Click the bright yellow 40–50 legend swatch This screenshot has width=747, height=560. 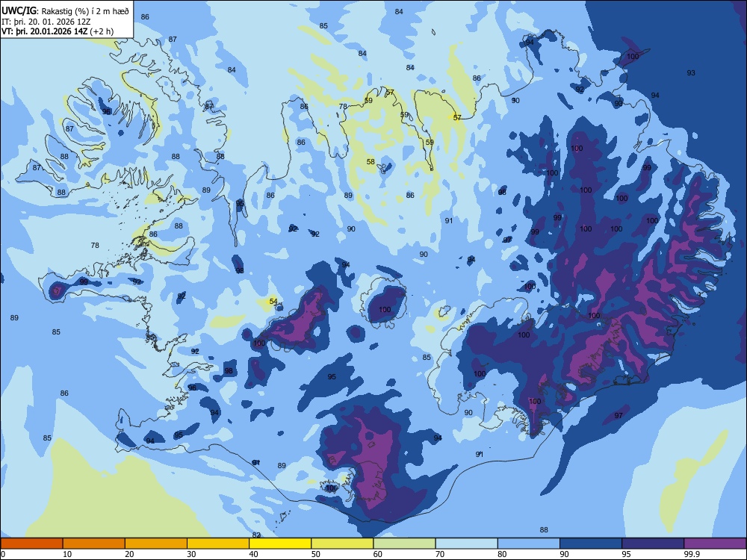click(280, 544)
